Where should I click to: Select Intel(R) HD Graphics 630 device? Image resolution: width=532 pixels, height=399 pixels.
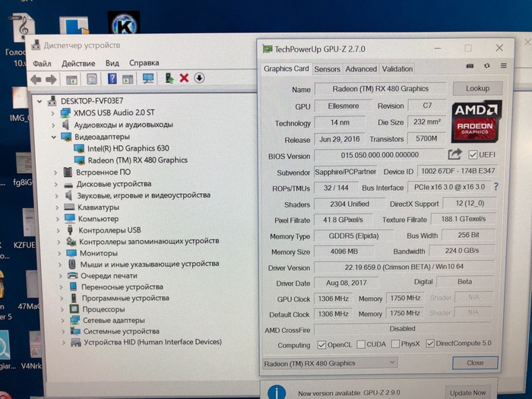coord(128,149)
